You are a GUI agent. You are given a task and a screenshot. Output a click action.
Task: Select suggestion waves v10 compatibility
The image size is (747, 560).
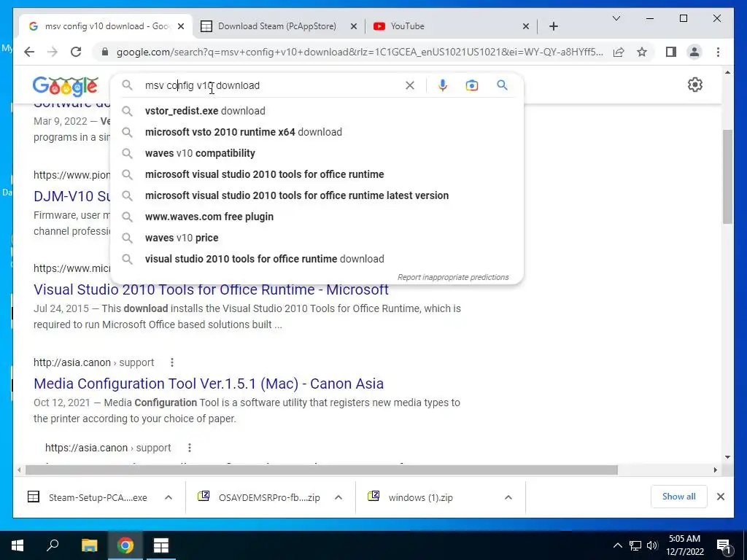317,153
